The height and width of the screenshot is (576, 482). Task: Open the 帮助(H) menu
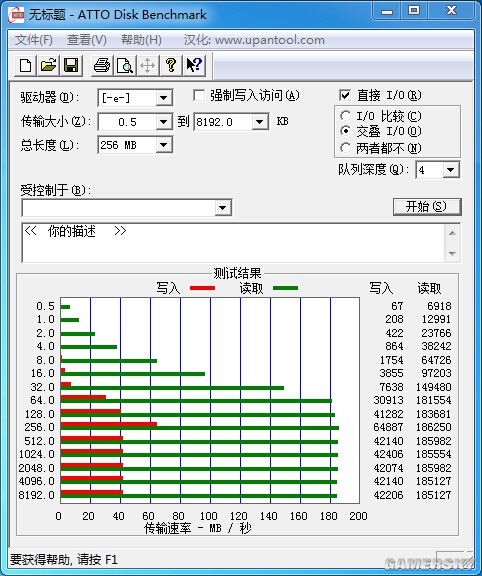tap(141, 40)
